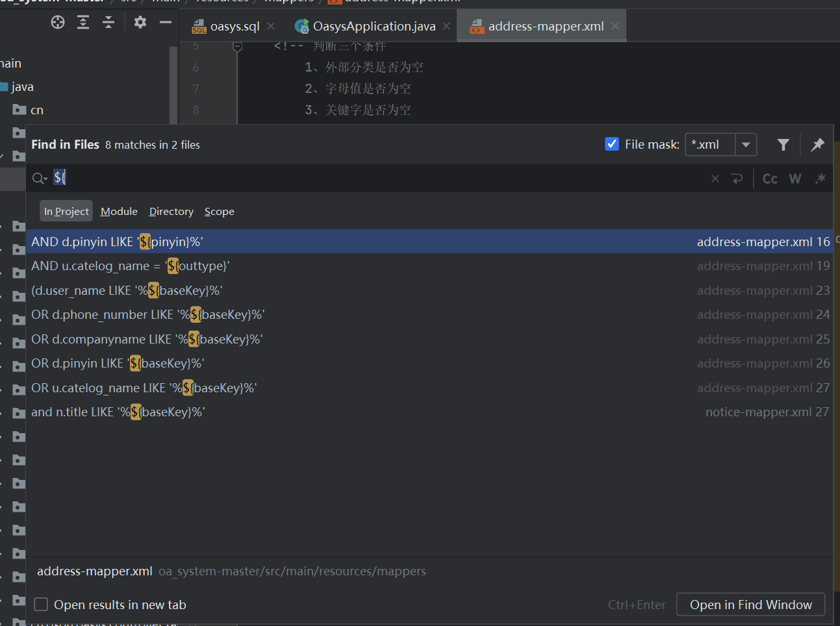Image resolution: width=840 pixels, height=626 pixels.
Task: Close the address-mapper.xml tab
Action: tap(615, 26)
